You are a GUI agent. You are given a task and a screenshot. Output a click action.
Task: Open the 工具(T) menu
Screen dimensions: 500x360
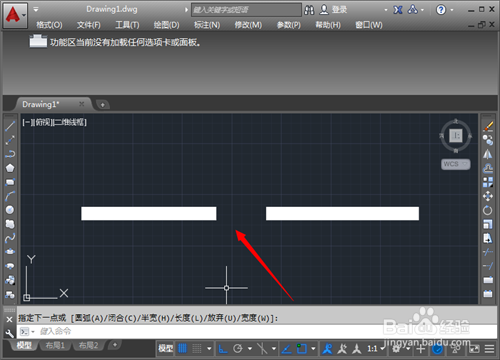(x=127, y=25)
